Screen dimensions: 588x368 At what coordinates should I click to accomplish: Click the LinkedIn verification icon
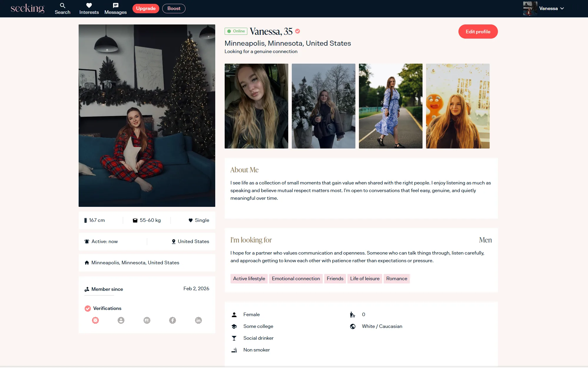198,320
